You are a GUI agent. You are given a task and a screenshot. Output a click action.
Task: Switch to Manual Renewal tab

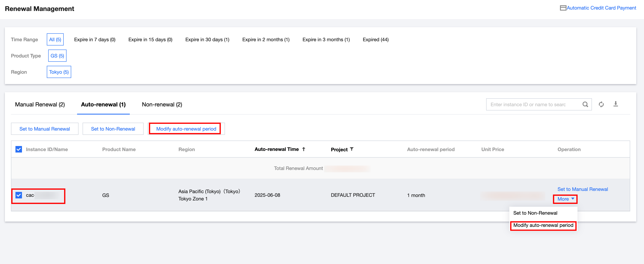40,104
